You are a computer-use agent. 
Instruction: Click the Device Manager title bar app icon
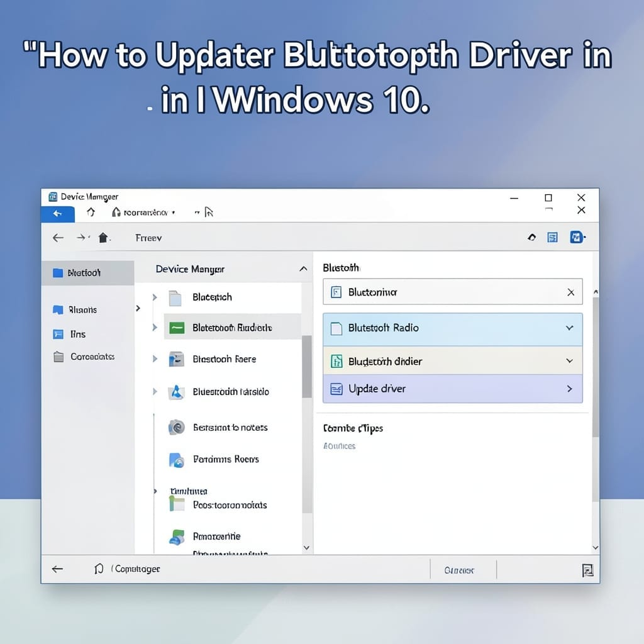coord(53,197)
